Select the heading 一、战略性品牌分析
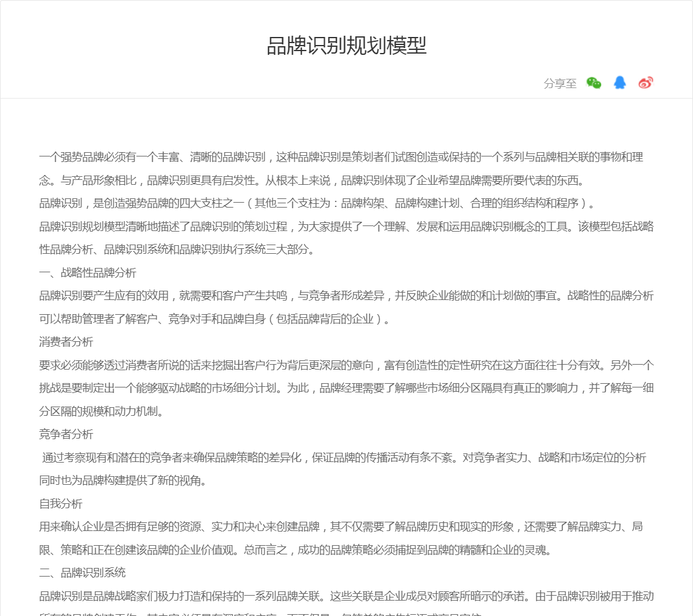The height and width of the screenshot is (616, 693). pyautogui.click(x=87, y=272)
